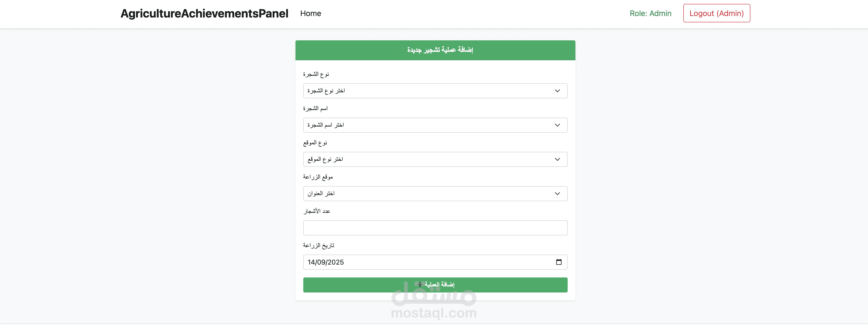Screen dimensions: 868x327
Task: Click the chevron arrow of اختر العنوان
Action: pos(557,194)
